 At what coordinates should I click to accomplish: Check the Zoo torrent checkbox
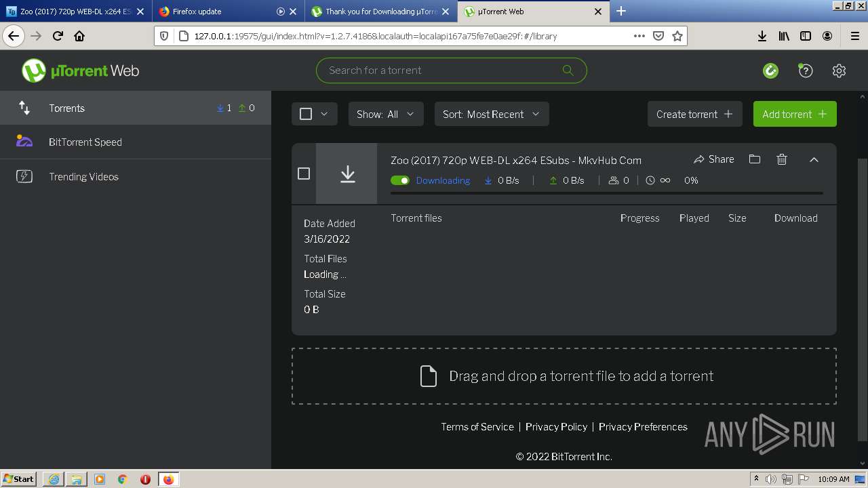(304, 174)
